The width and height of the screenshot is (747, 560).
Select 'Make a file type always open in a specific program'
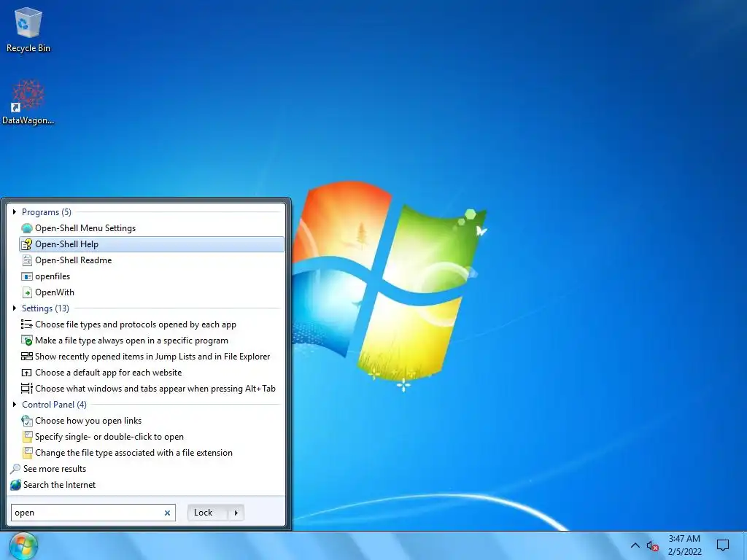[x=152, y=341]
